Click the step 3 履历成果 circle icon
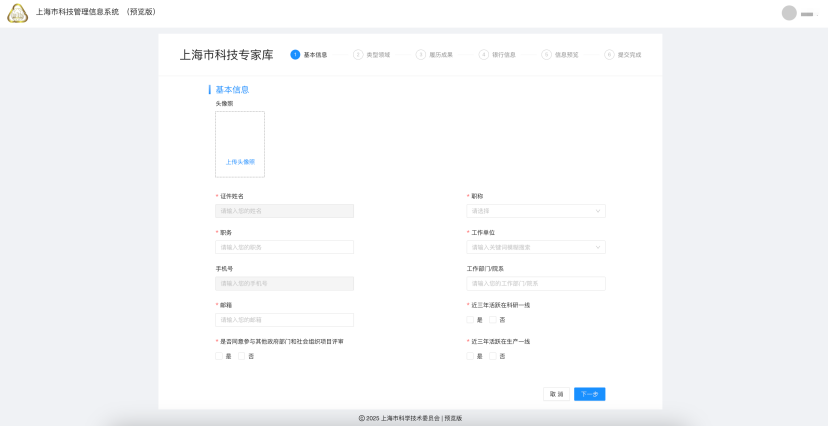Image resolution: width=828 pixels, height=426 pixels. [x=421, y=55]
